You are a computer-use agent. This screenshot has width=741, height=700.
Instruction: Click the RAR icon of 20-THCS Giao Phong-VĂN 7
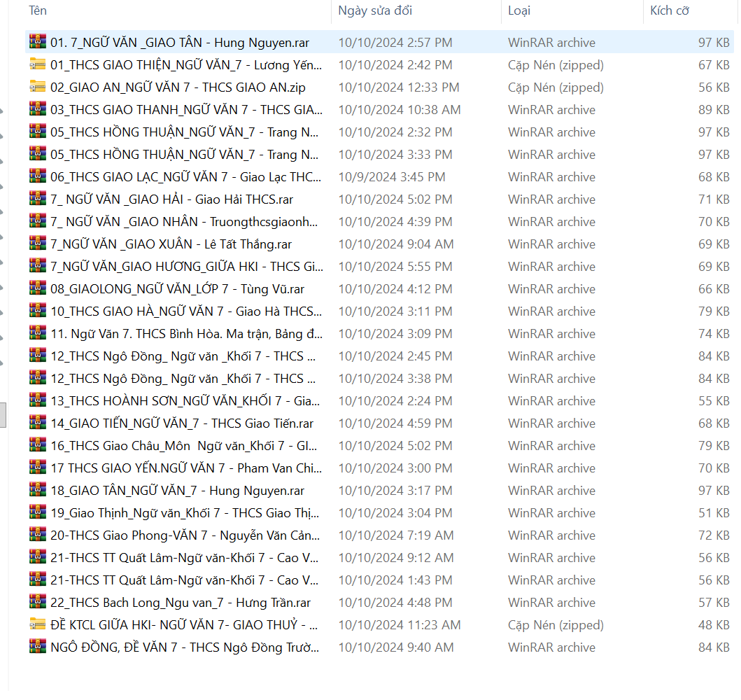pyautogui.click(x=37, y=535)
